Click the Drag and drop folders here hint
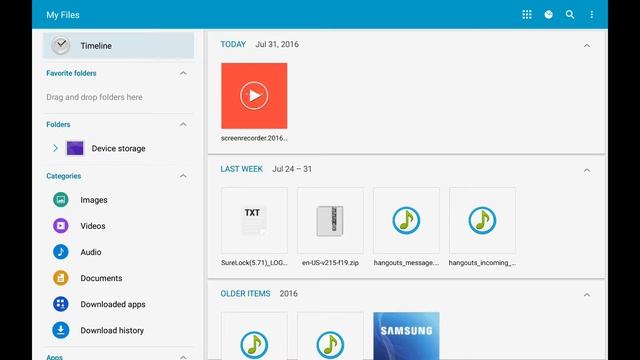The image size is (640, 360). [x=94, y=97]
